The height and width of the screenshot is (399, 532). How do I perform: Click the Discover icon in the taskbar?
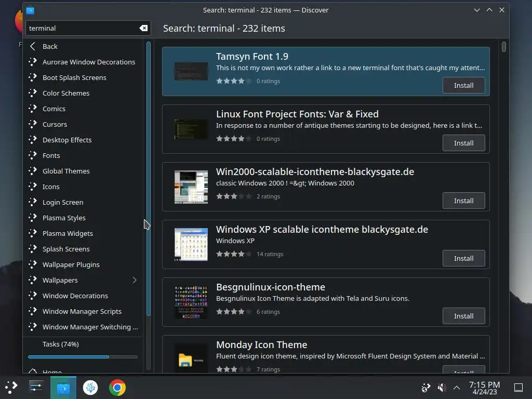click(63, 388)
